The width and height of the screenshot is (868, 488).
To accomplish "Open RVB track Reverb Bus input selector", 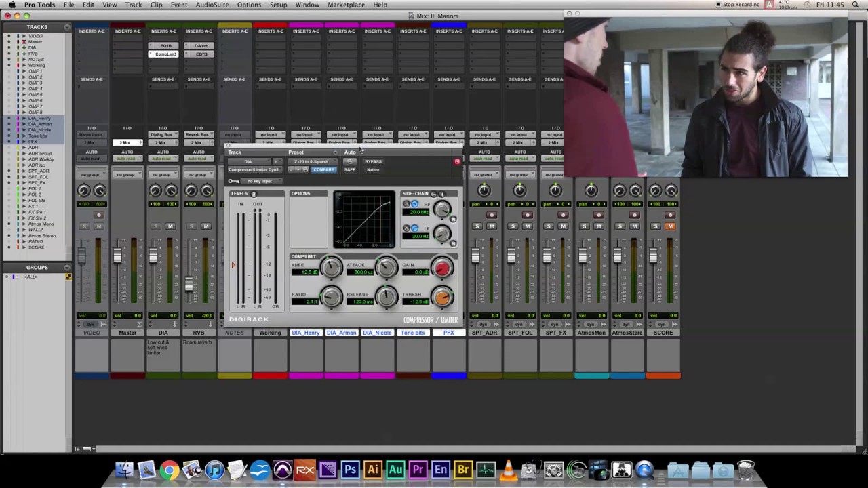I will coord(198,134).
